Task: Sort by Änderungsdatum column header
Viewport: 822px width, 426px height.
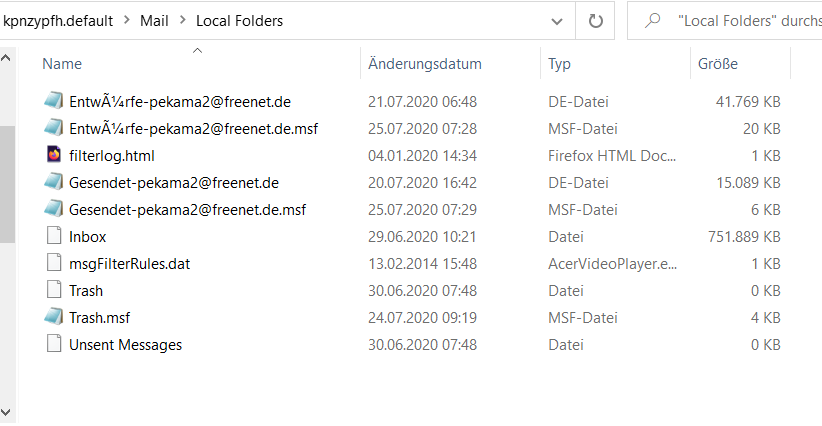Action: pyautogui.click(x=425, y=64)
